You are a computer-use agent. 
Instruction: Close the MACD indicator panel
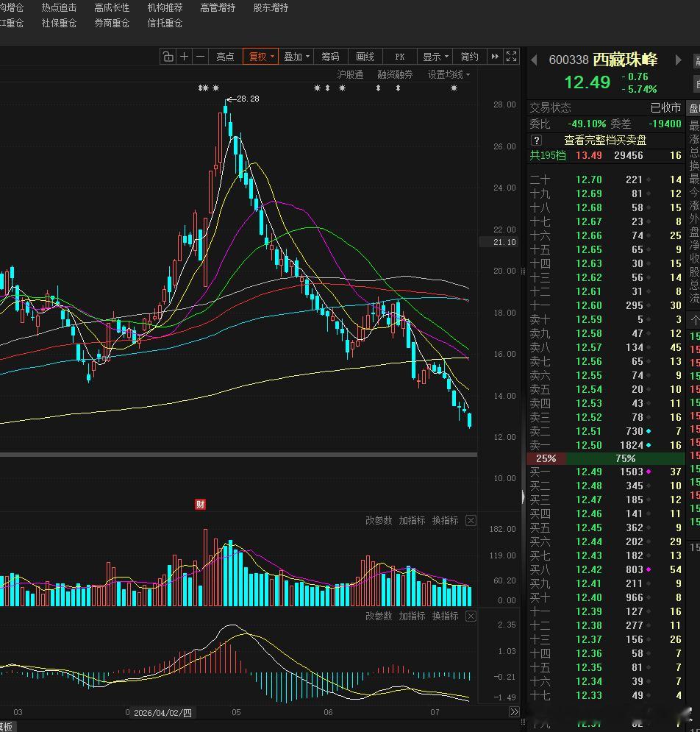click(471, 616)
